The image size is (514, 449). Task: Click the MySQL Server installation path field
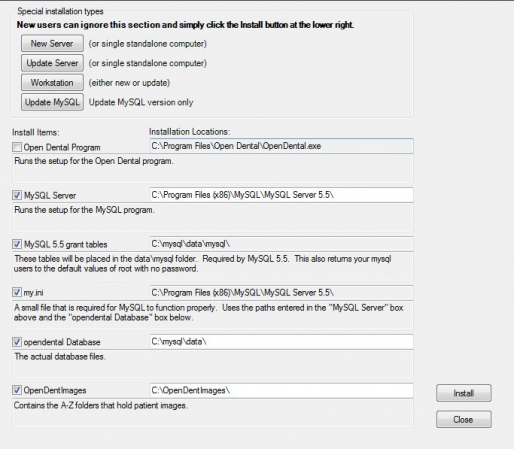(x=281, y=195)
